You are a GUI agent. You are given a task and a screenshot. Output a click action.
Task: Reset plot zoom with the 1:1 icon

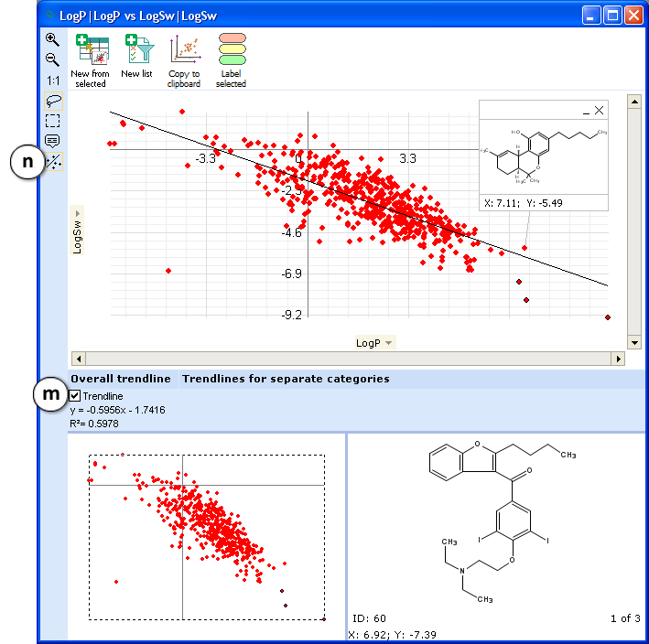pyautogui.click(x=52, y=80)
